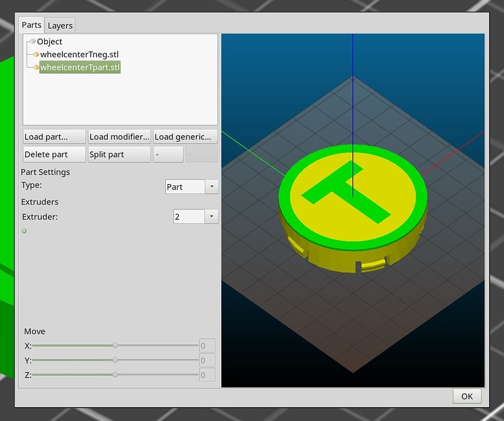Click the Load modifier... button
Viewport: 504px width, 421px height.
click(x=119, y=137)
